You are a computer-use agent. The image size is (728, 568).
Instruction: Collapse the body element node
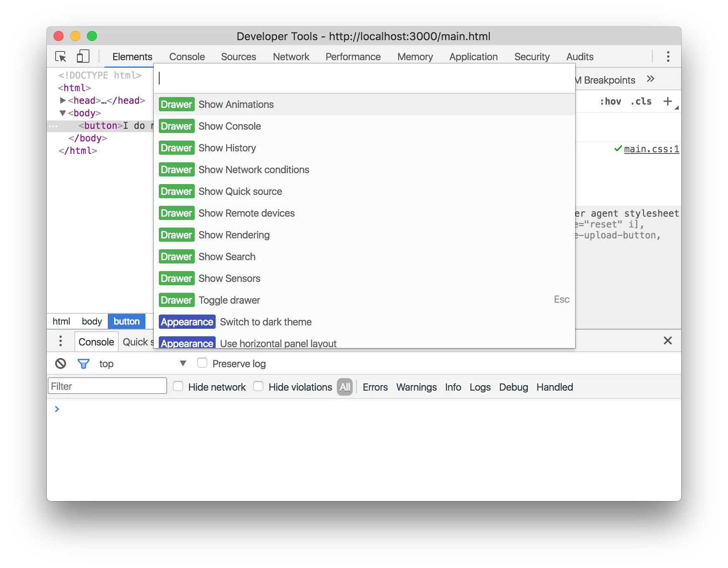click(63, 113)
